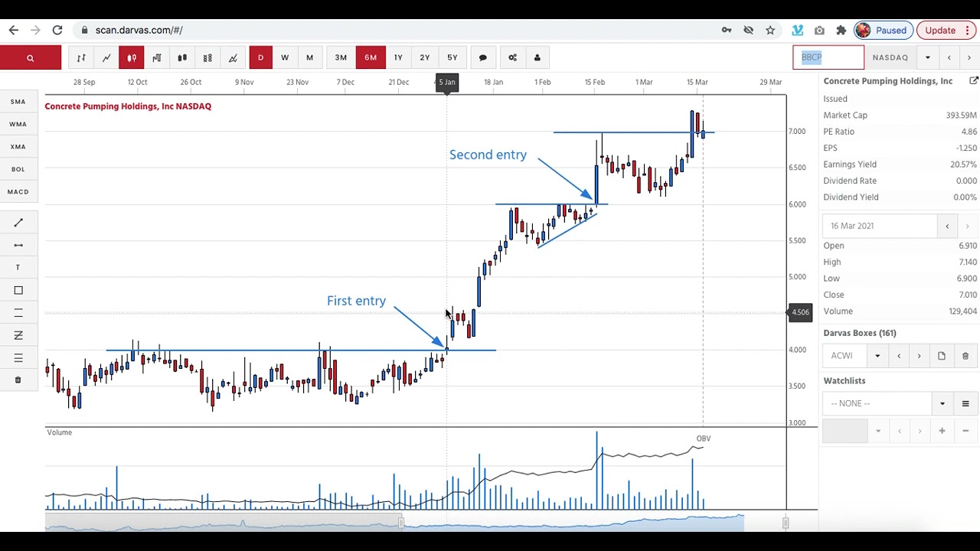Toggle the WMA indicator
Viewport: 980px width, 551px height.
pyautogui.click(x=18, y=124)
